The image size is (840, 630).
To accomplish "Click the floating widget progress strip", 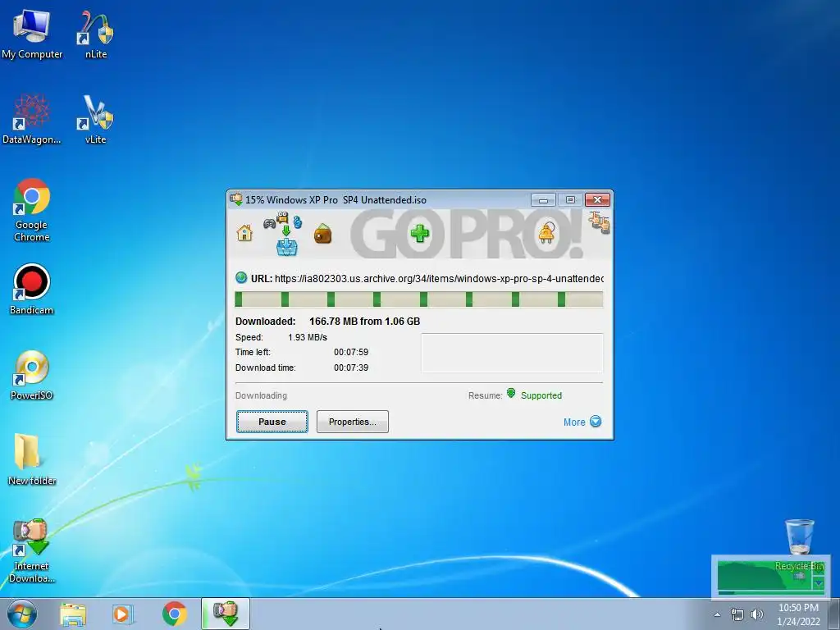I will point(771,593).
